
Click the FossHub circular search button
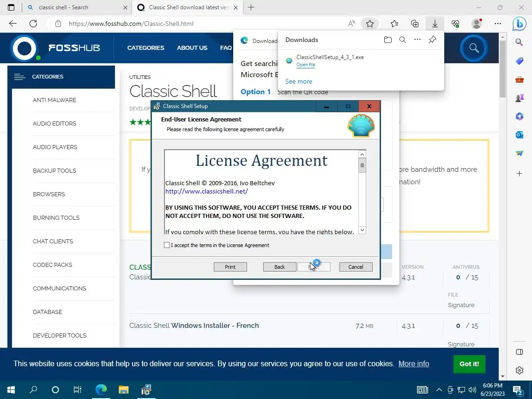click(474, 48)
